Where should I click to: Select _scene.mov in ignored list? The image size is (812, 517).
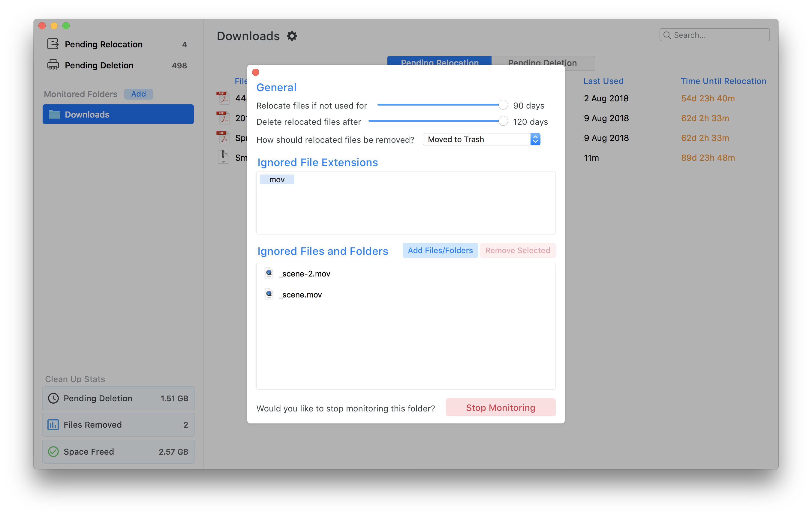406,294
